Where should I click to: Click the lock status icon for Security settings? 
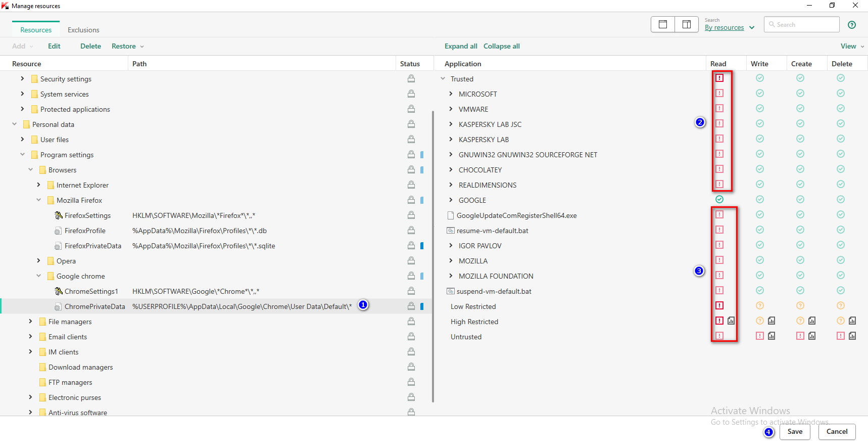(x=411, y=79)
